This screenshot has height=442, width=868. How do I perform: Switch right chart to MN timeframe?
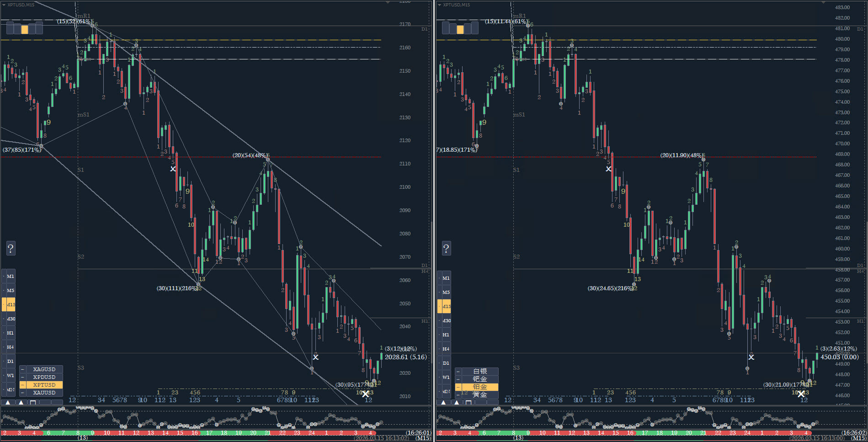[446, 391]
